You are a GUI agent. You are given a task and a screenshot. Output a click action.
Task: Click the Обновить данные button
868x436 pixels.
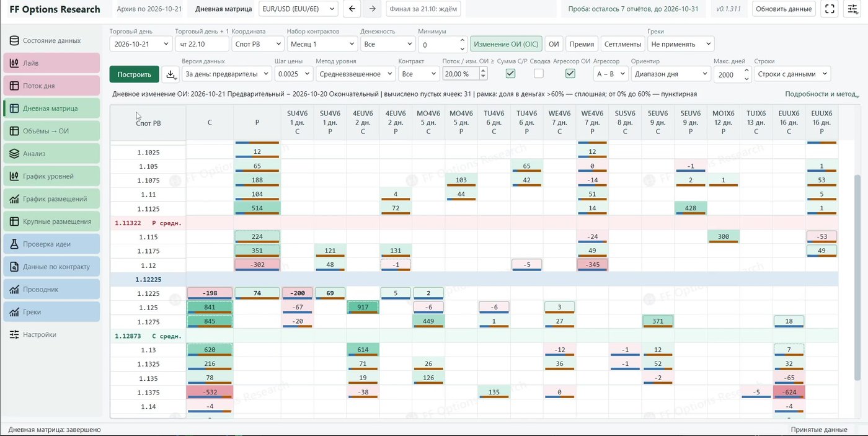(x=784, y=9)
